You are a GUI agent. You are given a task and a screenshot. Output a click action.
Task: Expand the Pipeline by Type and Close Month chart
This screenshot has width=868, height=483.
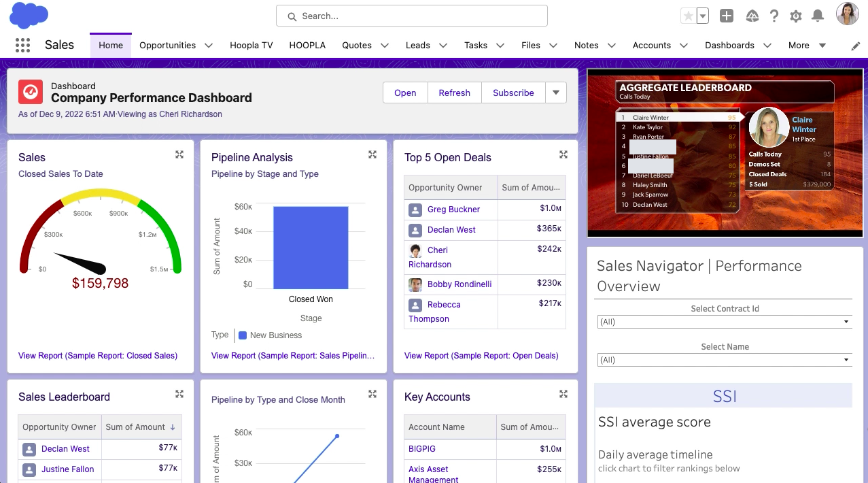372,394
